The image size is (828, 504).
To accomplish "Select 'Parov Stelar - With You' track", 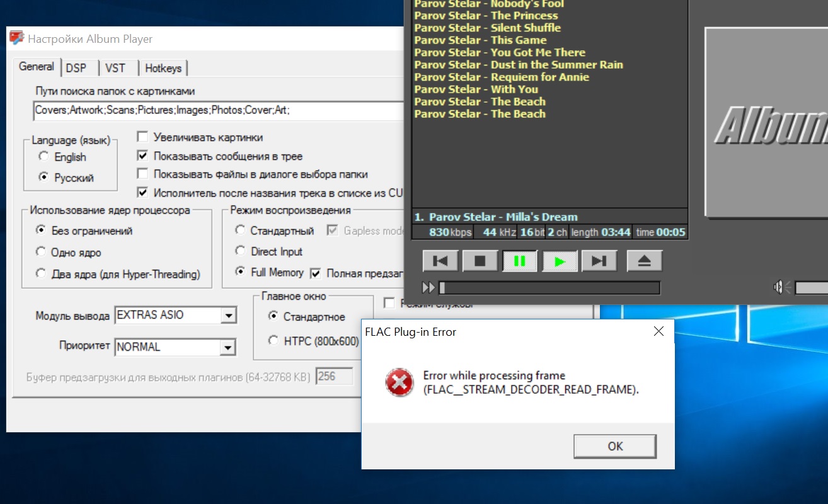I will click(476, 89).
